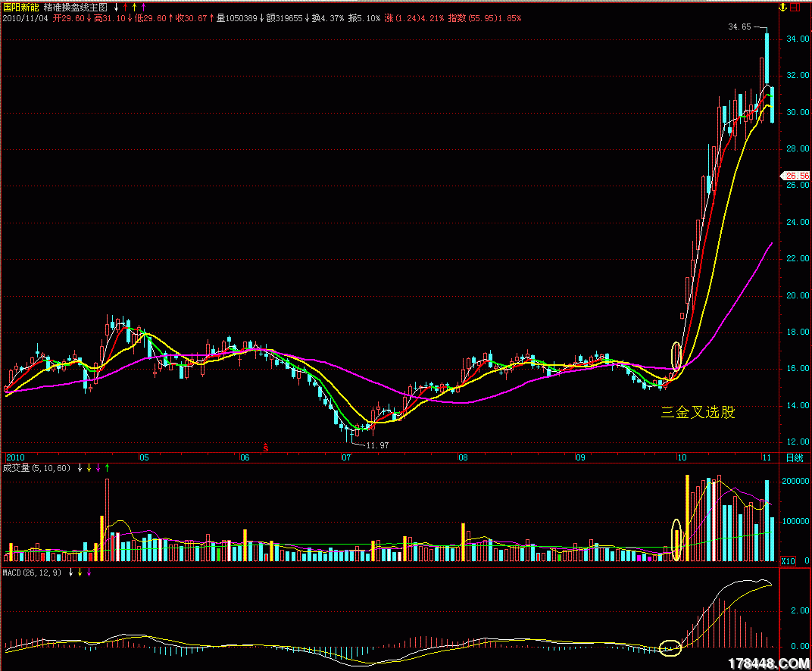
Task: Select the 07 month timeline marker
Action: point(346,457)
